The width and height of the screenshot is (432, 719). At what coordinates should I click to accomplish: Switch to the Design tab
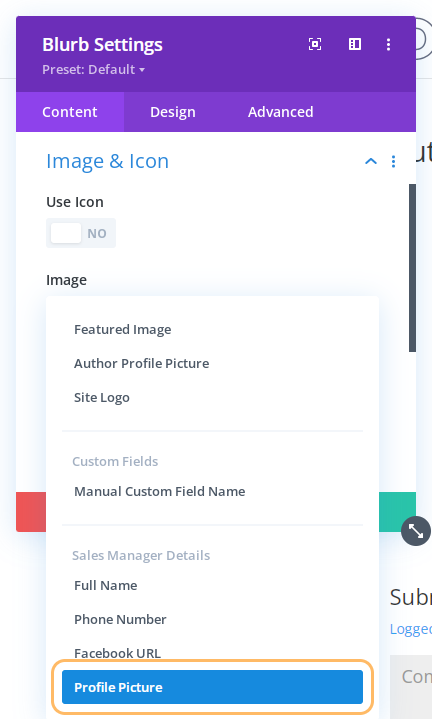click(173, 112)
